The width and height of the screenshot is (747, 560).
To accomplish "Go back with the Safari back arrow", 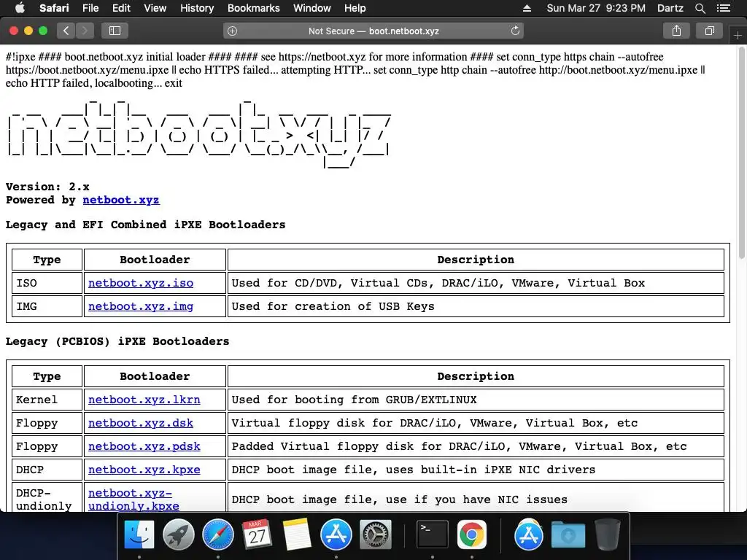I will coord(66,31).
